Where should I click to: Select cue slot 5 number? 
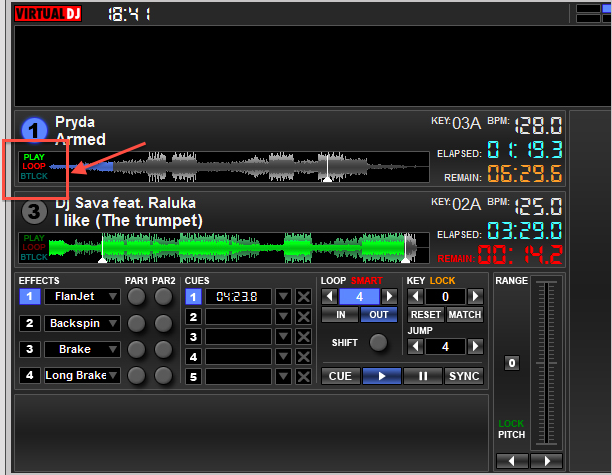pyautogui.click(x=193, y=377)
